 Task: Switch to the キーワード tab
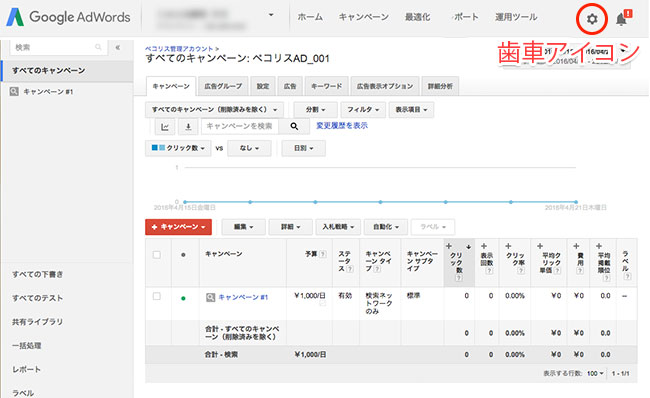pos(327,86)
